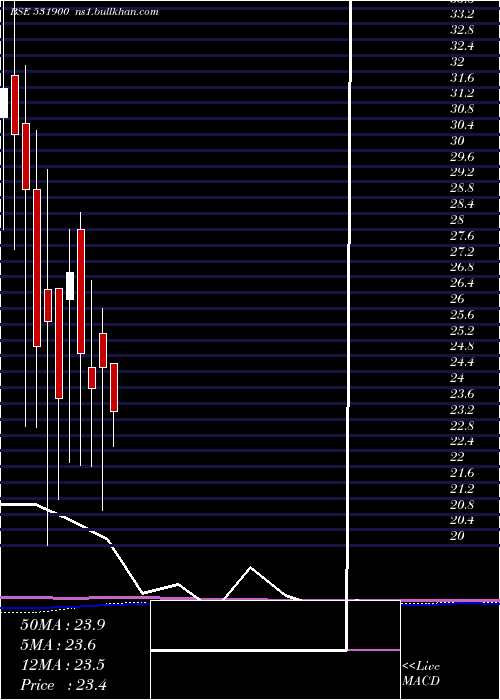
Task: Click the 32 price axis label
Action: point(457,62)
